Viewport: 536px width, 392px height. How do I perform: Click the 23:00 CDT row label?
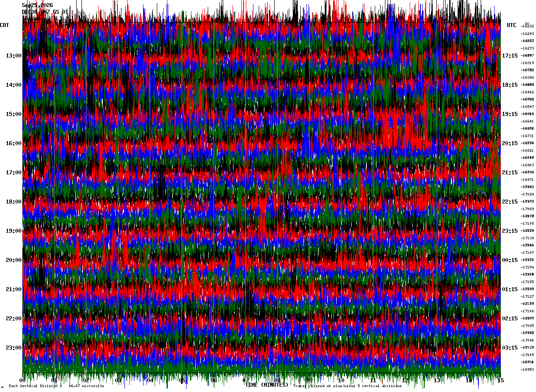click(x=14, y=348)
